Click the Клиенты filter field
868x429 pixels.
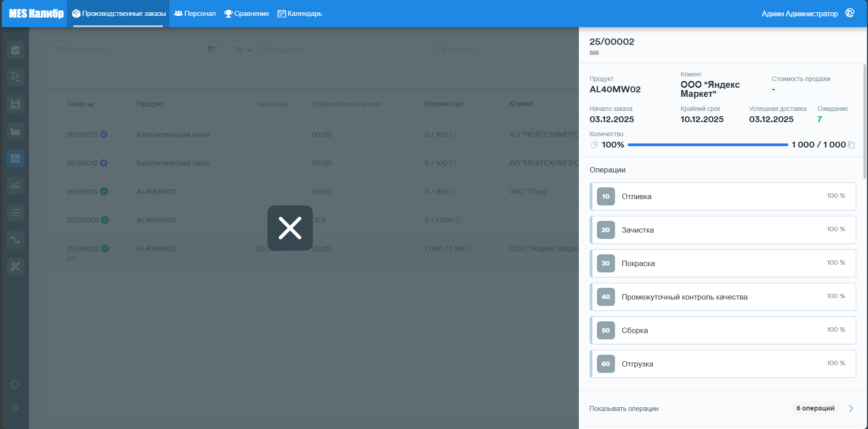coord(508,50)
